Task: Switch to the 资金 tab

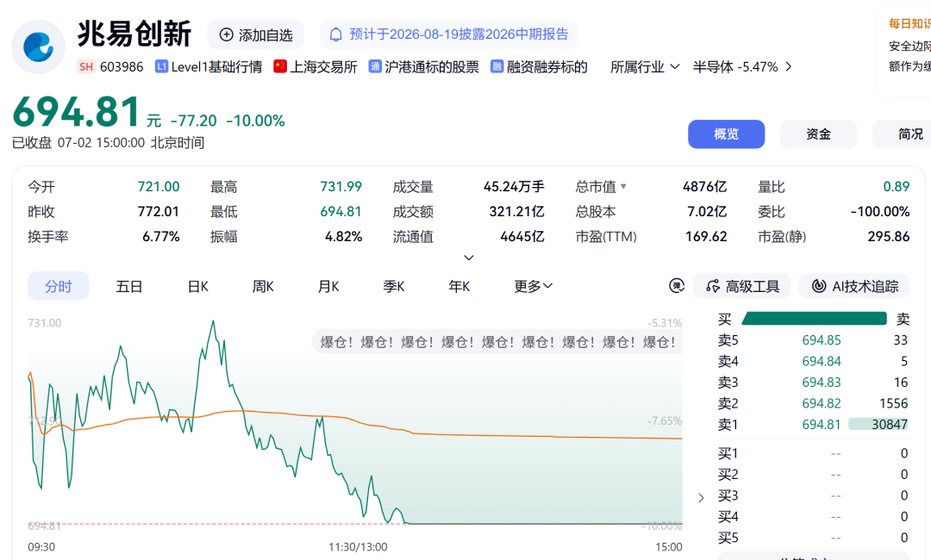Action: click(x=818, y=134)
